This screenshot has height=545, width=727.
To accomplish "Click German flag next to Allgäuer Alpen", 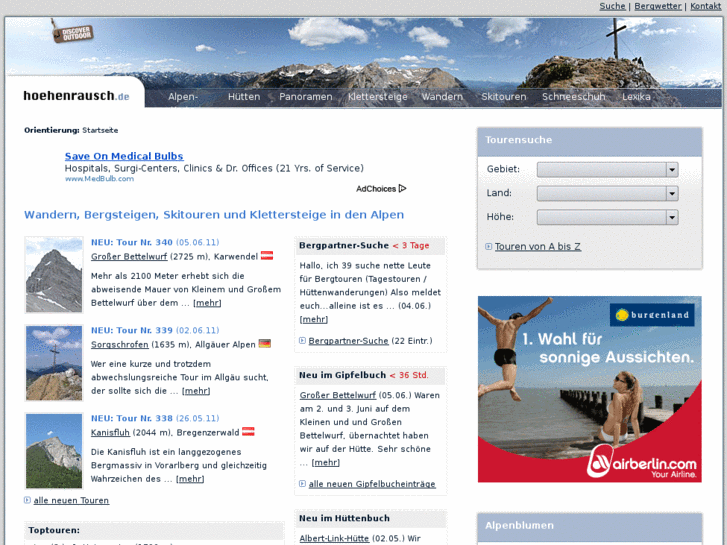I will click(x=265, y=344).
